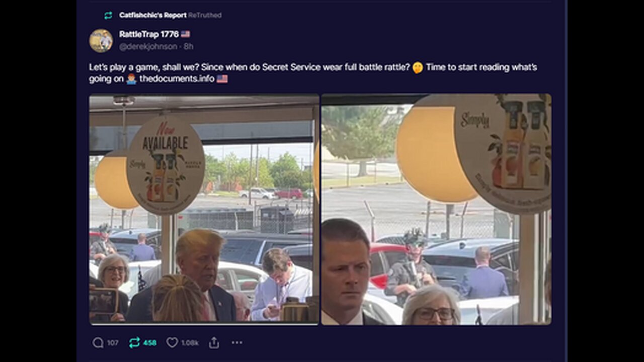644x362 pixels.
Task: Click the share upload icon
Action: coord(214,343)
